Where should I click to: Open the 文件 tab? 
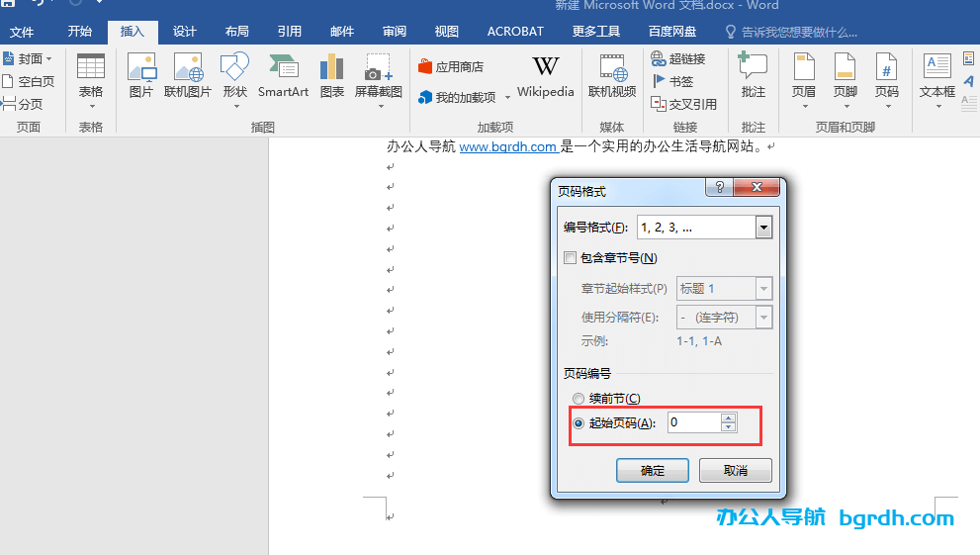22,32
